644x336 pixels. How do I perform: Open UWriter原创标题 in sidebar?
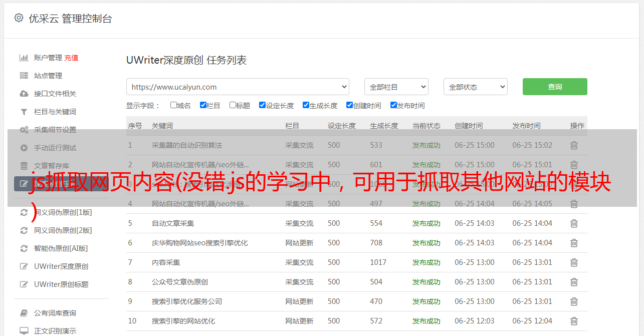[61, 284]
